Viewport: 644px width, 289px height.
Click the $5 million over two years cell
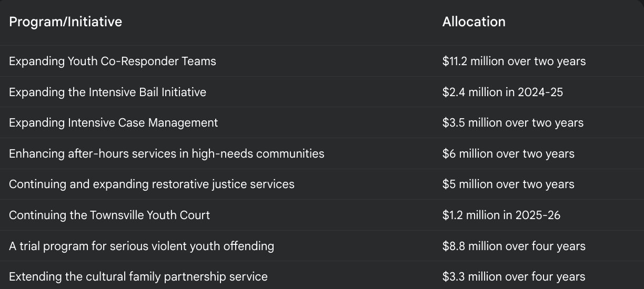508,184
